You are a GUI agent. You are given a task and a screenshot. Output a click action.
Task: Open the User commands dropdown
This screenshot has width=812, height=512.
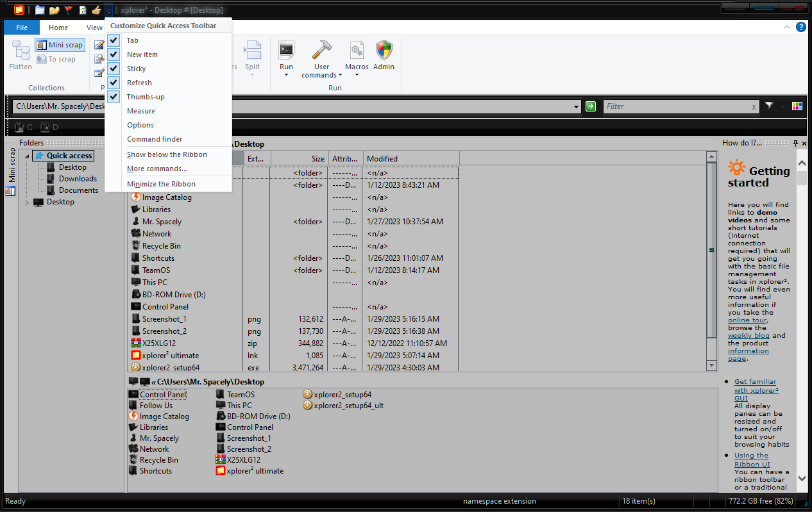click(321, 58)
